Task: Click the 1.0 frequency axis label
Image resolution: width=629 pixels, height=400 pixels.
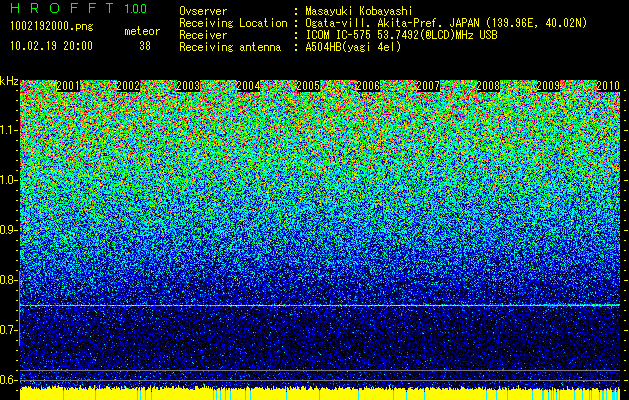Action: [9, 180]
